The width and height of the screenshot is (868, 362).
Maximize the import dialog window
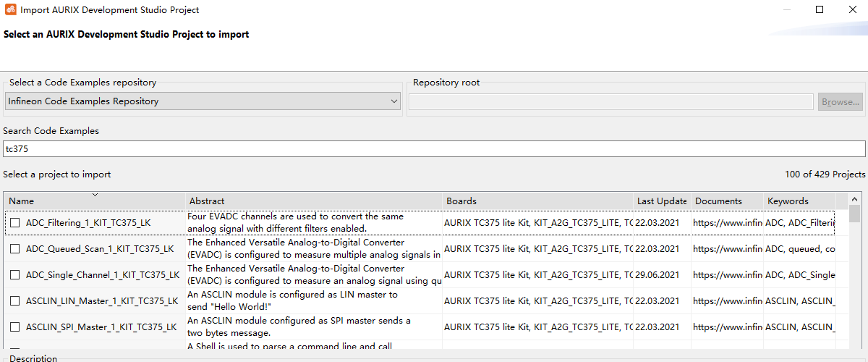pos(820,10)
